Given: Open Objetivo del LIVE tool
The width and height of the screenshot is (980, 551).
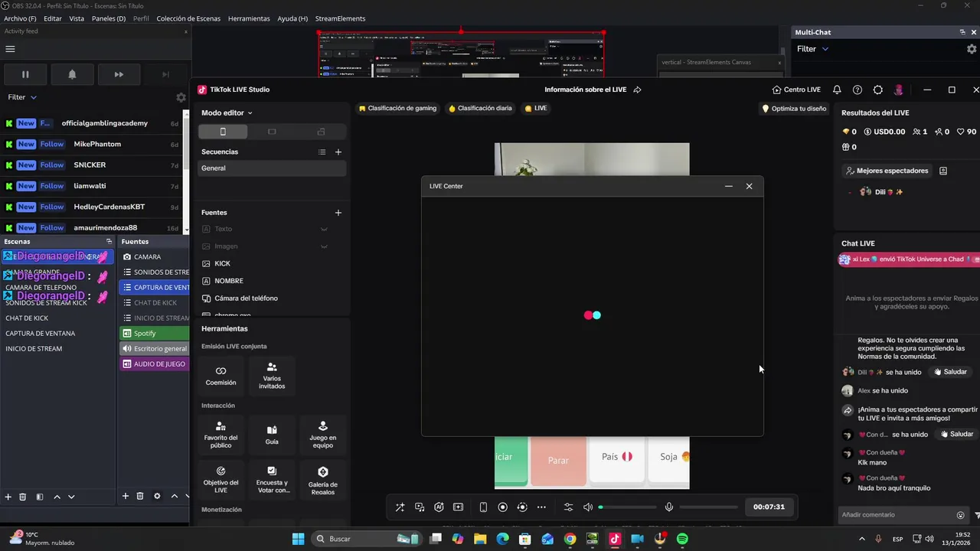Looking at the screenshot, I should click(x=220, y=479).
